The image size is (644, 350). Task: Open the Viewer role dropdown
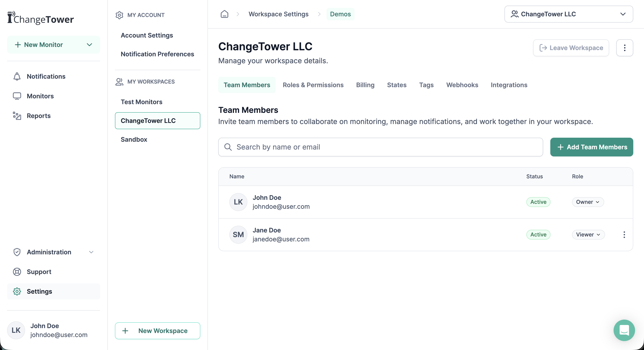click(588, 235)
